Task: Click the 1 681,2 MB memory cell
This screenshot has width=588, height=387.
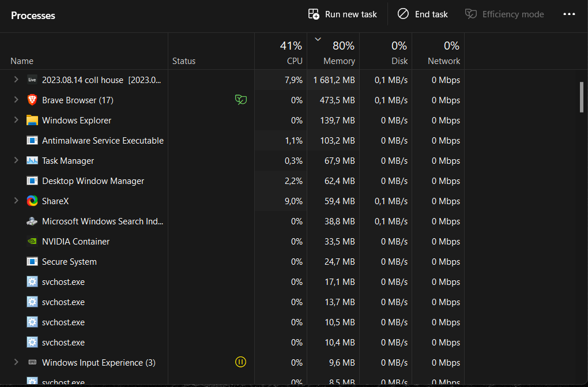Action: coord(334,80)
